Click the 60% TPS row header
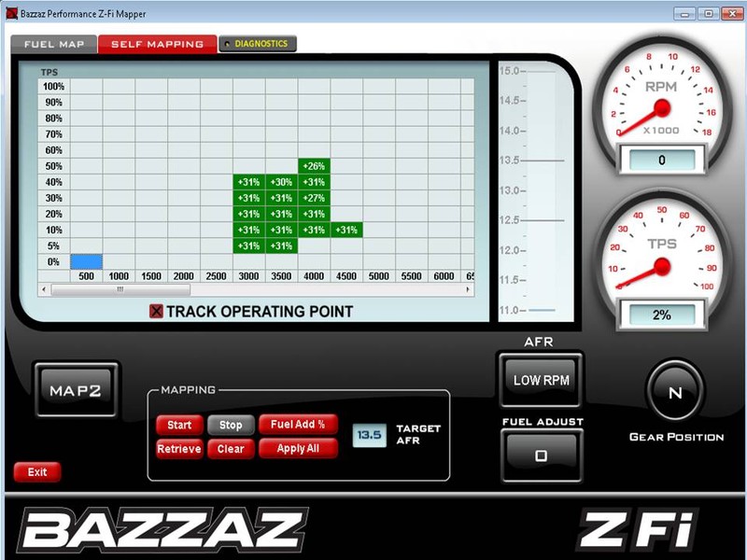Image resolution: width=747 pixels, height=560 pixels. pos(54,150)
